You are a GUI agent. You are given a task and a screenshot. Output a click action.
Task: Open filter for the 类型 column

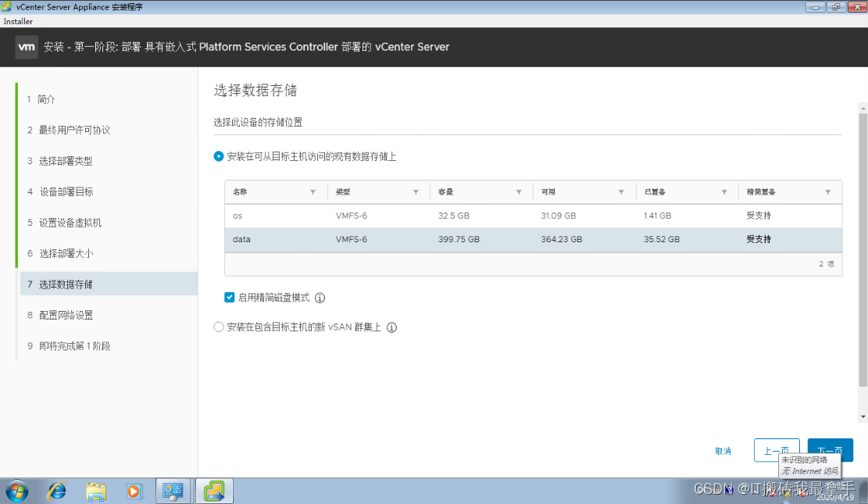pos(416,192)
